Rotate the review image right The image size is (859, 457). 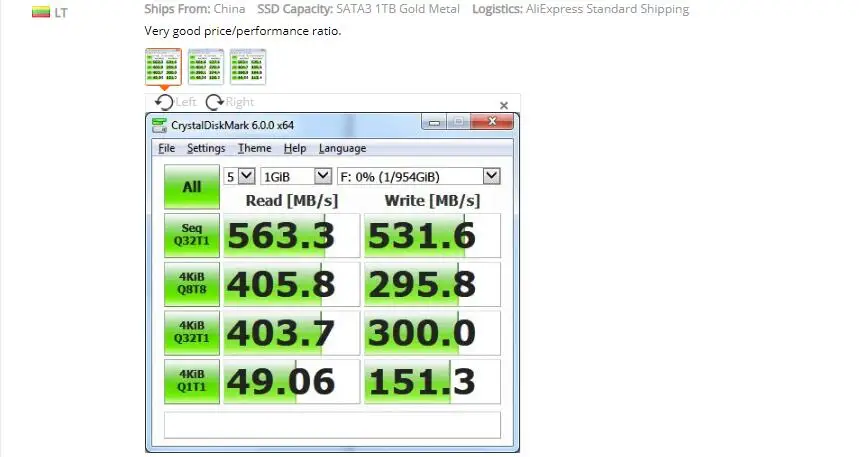coord(230,102)
